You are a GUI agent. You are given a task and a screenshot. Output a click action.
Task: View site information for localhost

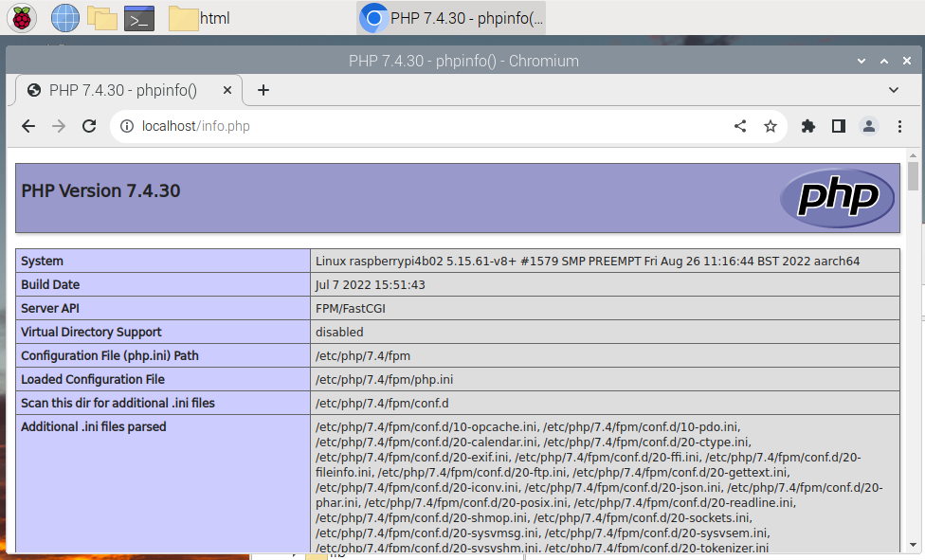[127, 126]
